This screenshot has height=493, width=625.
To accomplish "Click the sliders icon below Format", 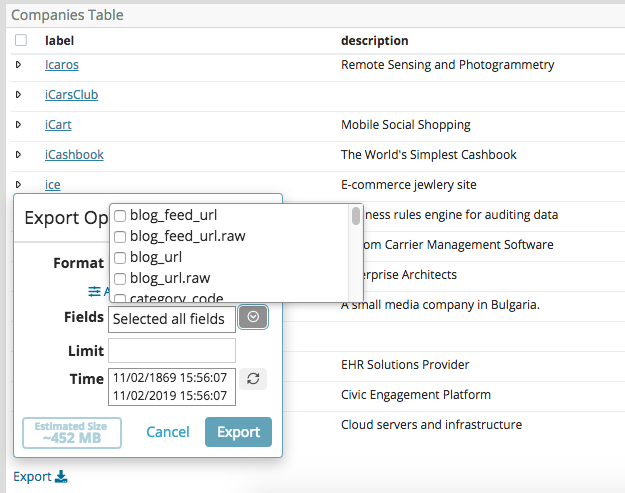I will pyautogui.click(x=95, y=291).
